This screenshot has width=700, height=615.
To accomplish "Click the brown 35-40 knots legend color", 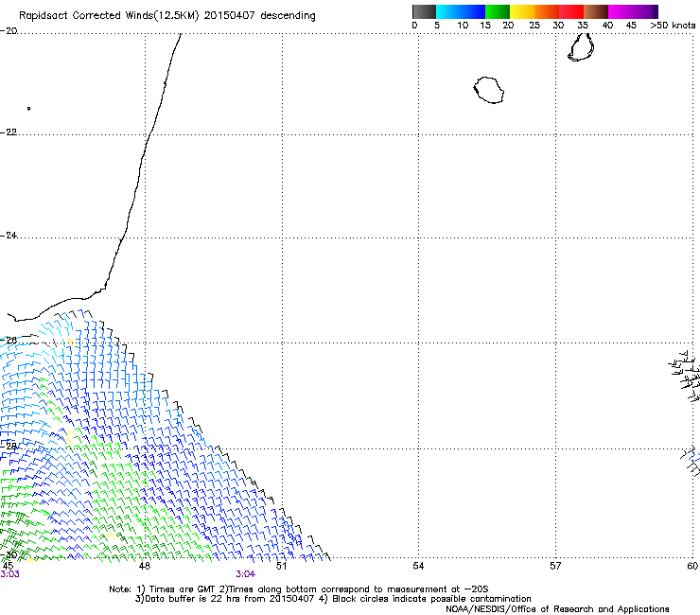I will [x=596, y=11].
